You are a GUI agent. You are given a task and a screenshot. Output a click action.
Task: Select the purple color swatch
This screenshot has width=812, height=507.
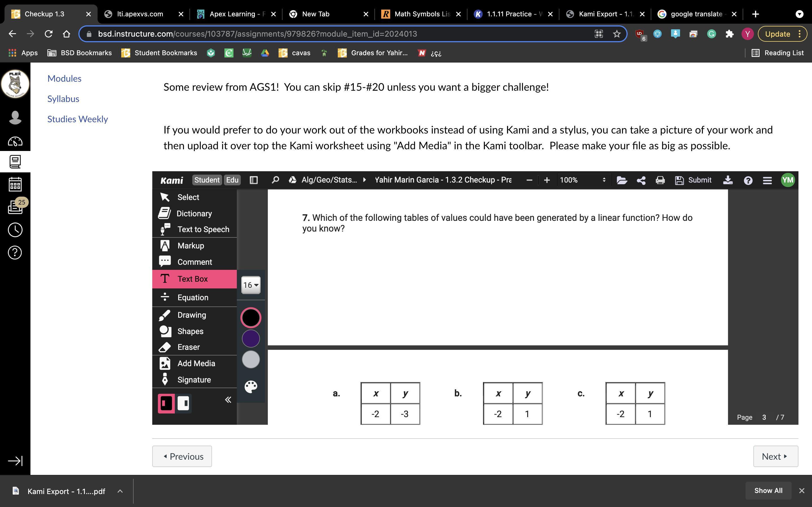[251, 339]
